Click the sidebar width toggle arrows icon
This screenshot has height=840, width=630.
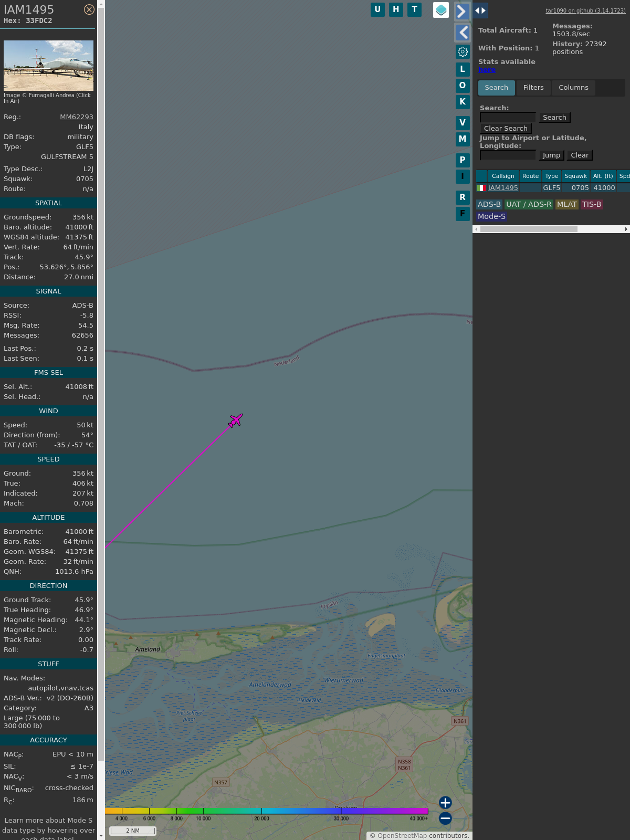tap(480, 10)
